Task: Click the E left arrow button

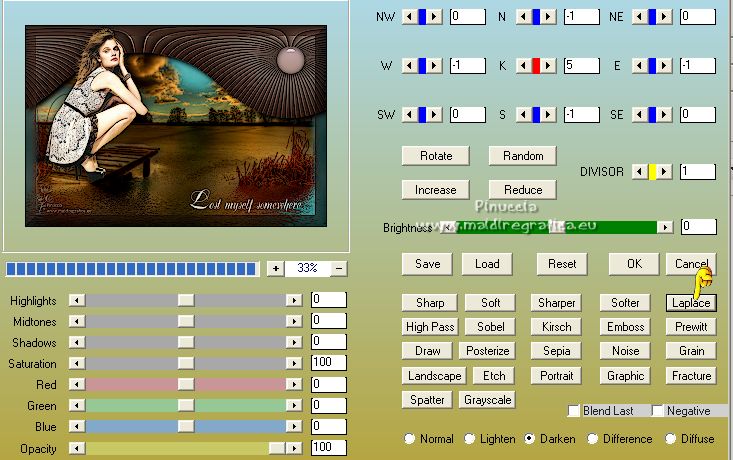Action: tap(640, 66)
